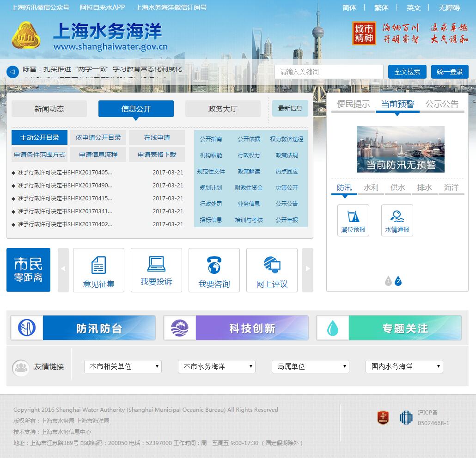Click the 主动公开目录 button
Image resolution: width=476 pixels, height=458 pixels.
pyautogui.click(x=39, y=137)
